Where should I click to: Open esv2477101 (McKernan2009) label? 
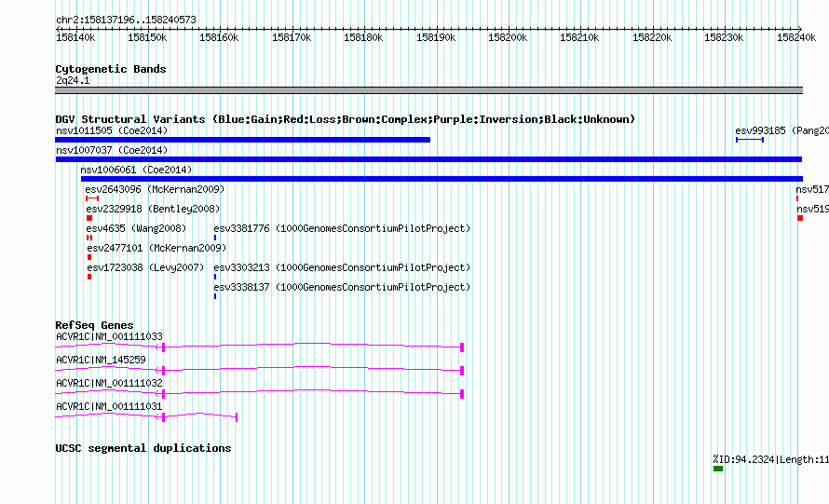pyautogui.click(x=156, y=248)
